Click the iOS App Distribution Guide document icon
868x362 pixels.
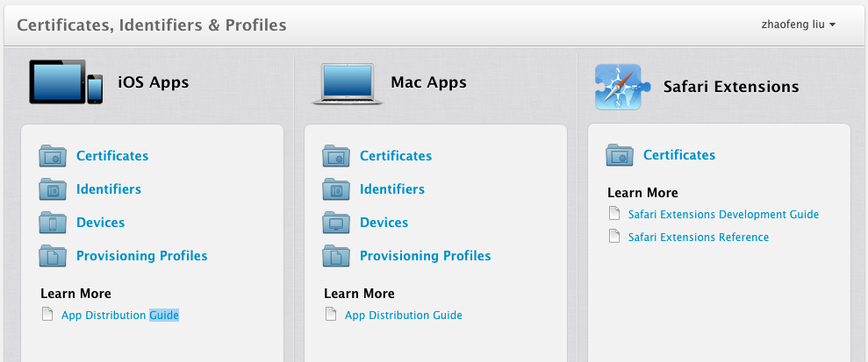(x=47, y=315)
